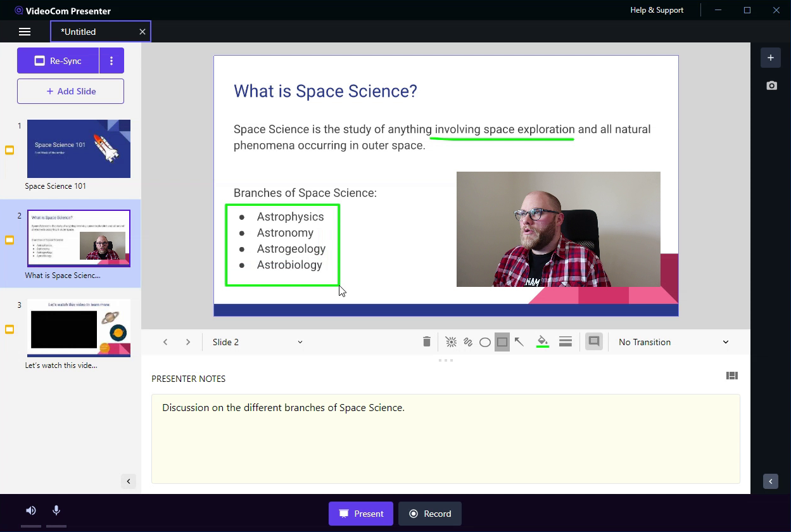Toggle the presenter notes panel
791x532 pixels.
click(593, 342)
